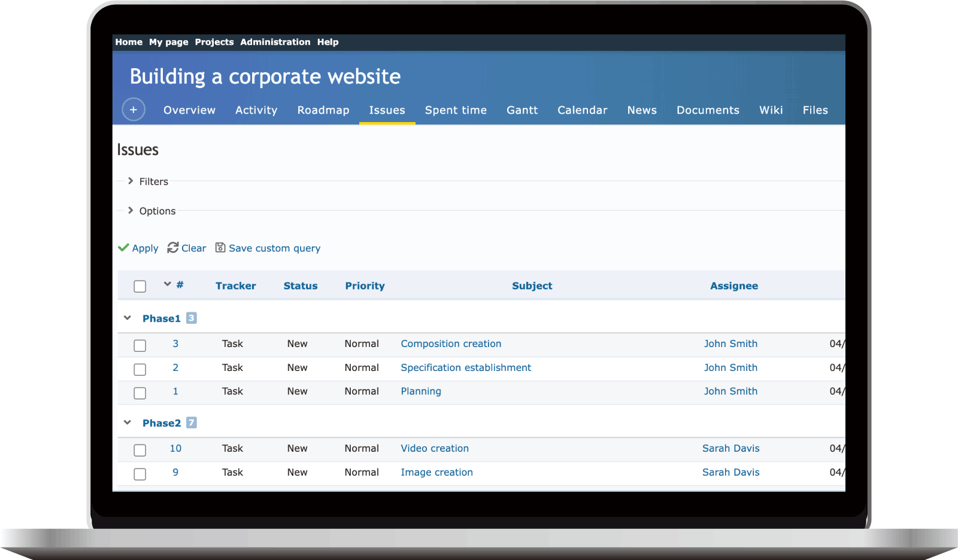Screen dimensions: 958x560
Task: Collapse the Phase1 issue group
Action: click(127, 318)
